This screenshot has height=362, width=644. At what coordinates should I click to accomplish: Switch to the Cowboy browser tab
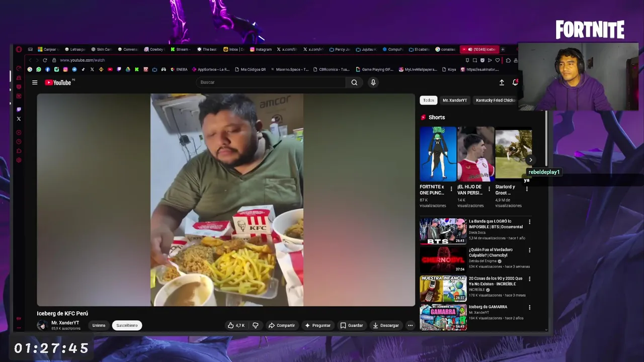pyautogui.click(x=154, y=49)
